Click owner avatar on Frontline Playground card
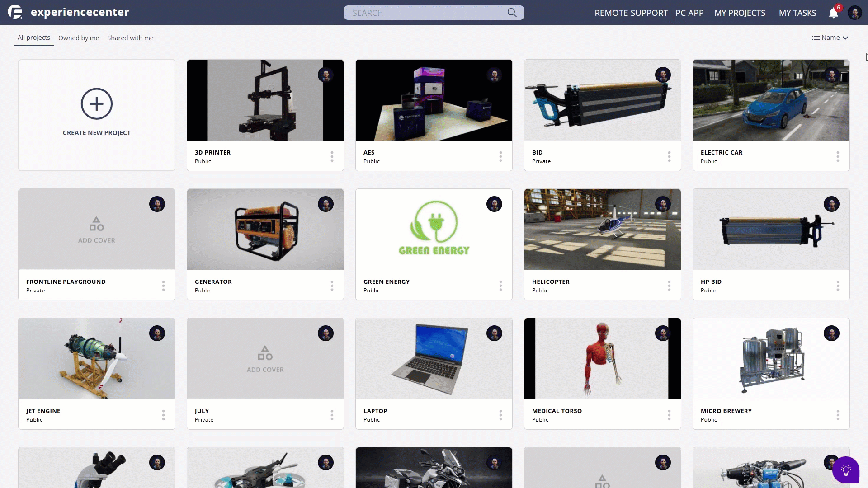The image size is (868, 488). coord(157,204)
